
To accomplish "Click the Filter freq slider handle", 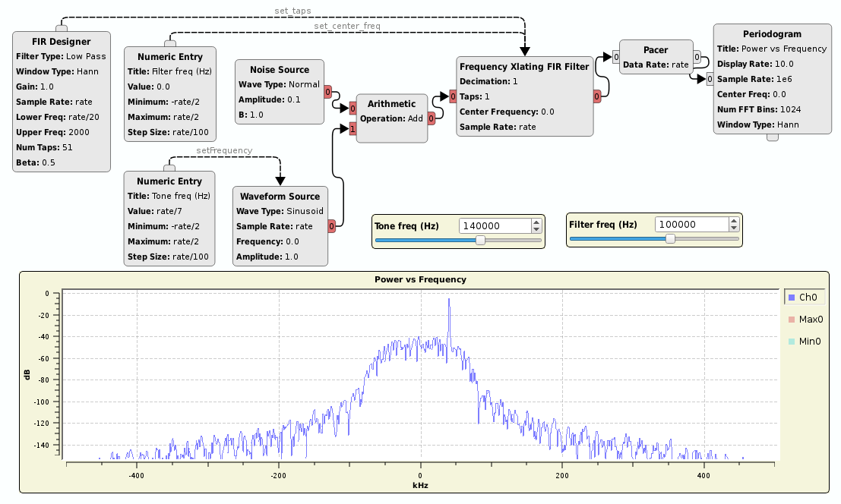I will tap(670, 238).
